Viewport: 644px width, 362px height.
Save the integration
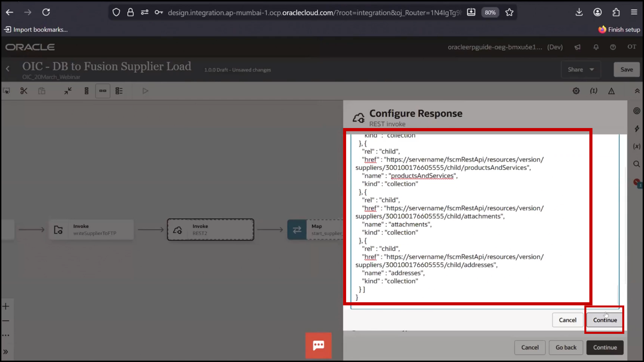point(626,69)
